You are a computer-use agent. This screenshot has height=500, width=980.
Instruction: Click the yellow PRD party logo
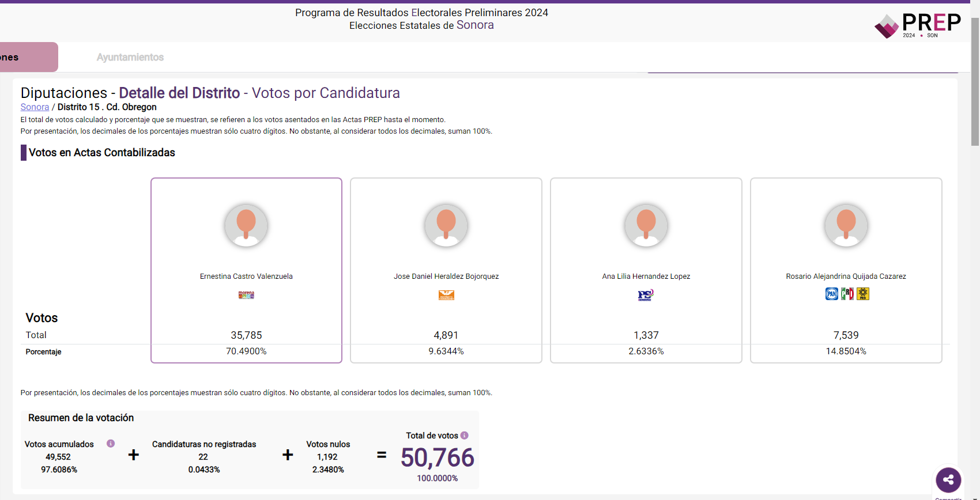(863, 294)
